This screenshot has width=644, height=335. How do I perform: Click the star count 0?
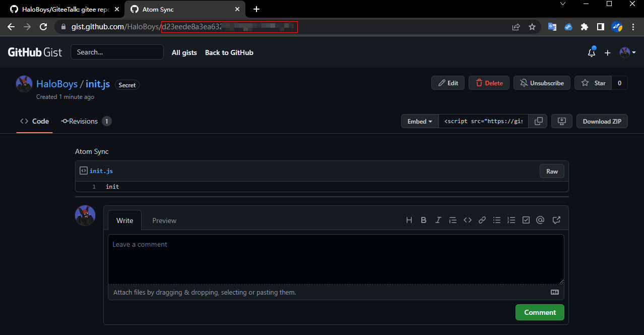pos(620,83)
